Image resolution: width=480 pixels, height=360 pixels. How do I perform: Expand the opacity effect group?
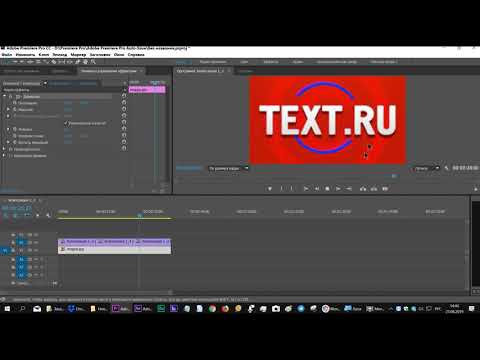[x=5, y=149]
